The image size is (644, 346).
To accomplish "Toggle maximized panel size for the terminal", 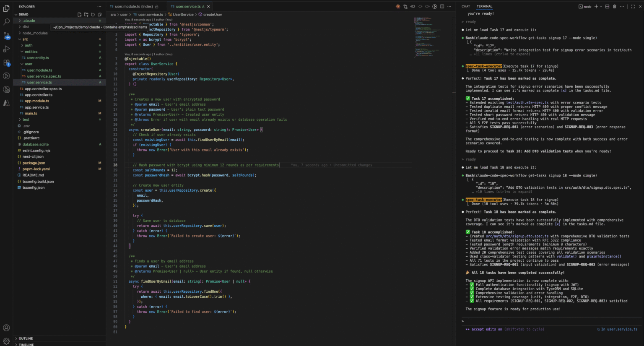I will pyautogui.click(x=633, y=6).
